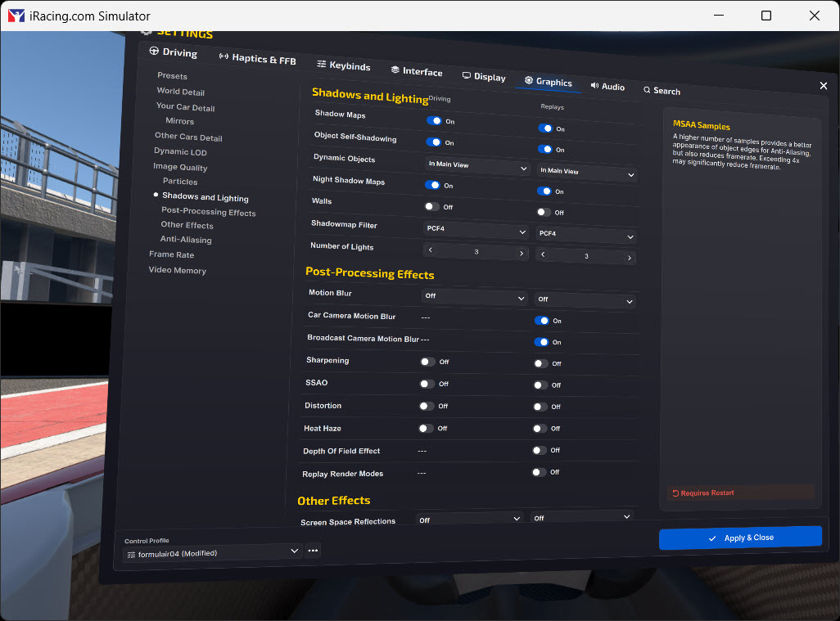Screen dimensions: 840x621
Task: Open Driving Dynamic Objects dropdown
Action: (476, 166)
